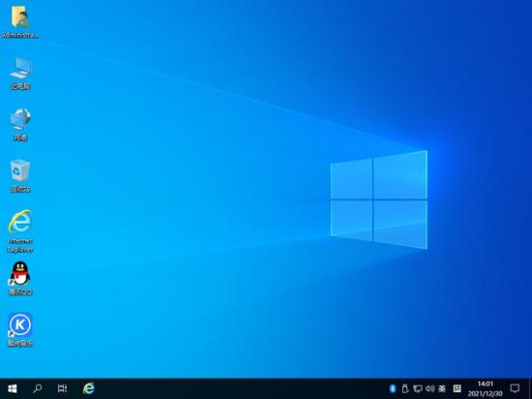The height and width of the screenshot is (399, 532).
Task: Open the clock showing 14:01
Action: (486, 388)
